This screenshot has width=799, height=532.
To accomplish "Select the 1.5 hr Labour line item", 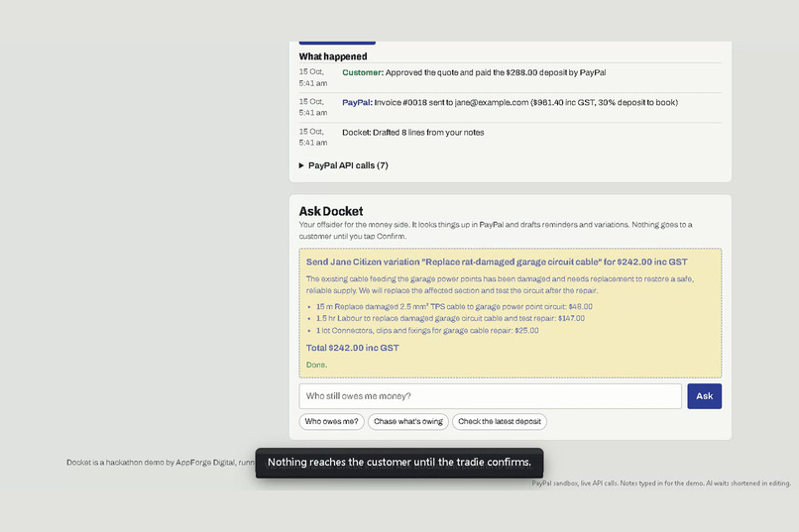I will pos(450,318).
